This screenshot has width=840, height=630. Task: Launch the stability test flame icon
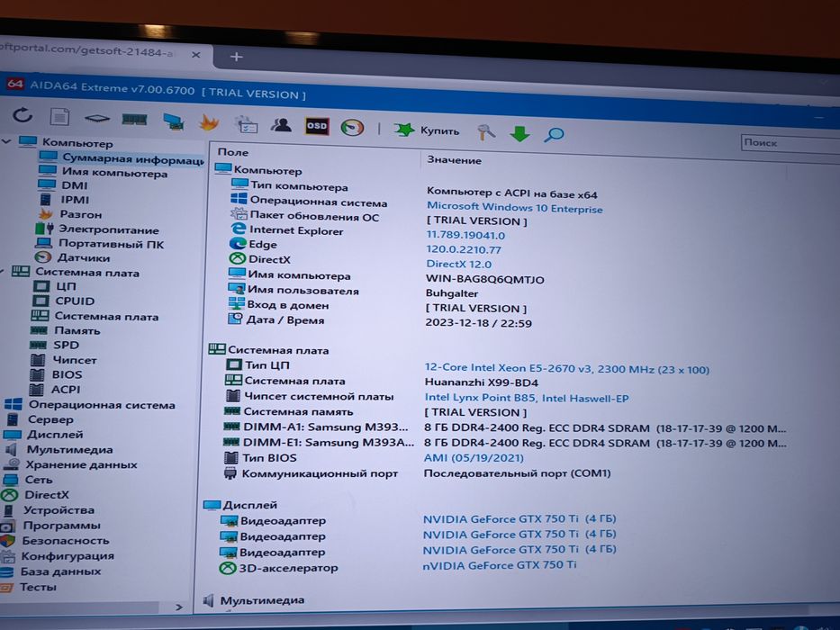click(209, 123)
